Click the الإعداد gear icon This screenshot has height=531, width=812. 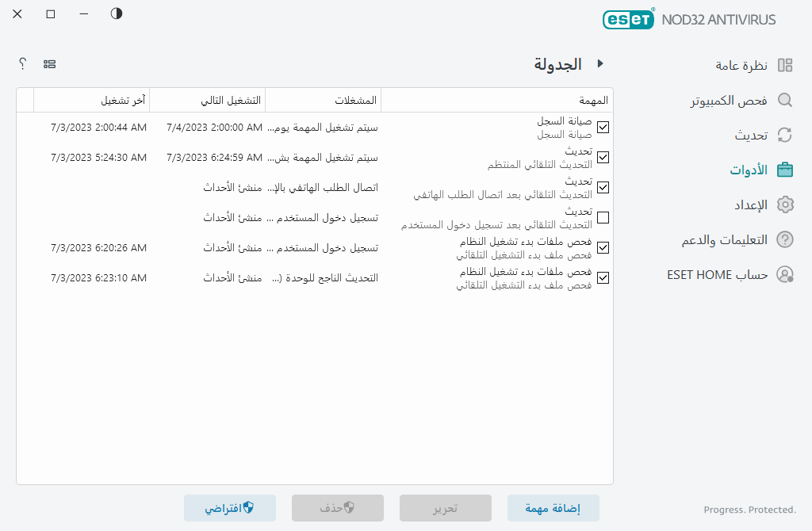point(785,204)
